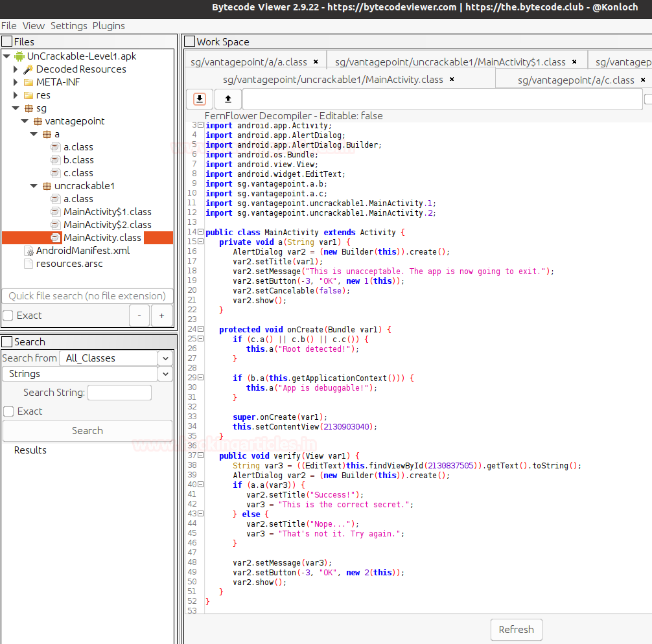
Task: Click the search-down arrow icon above the code
Action: tap(200, 99)
